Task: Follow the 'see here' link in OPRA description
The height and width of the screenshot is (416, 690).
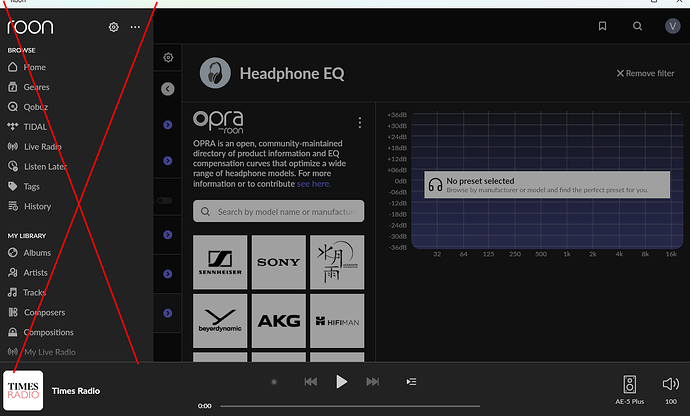Action: point(312,184)
